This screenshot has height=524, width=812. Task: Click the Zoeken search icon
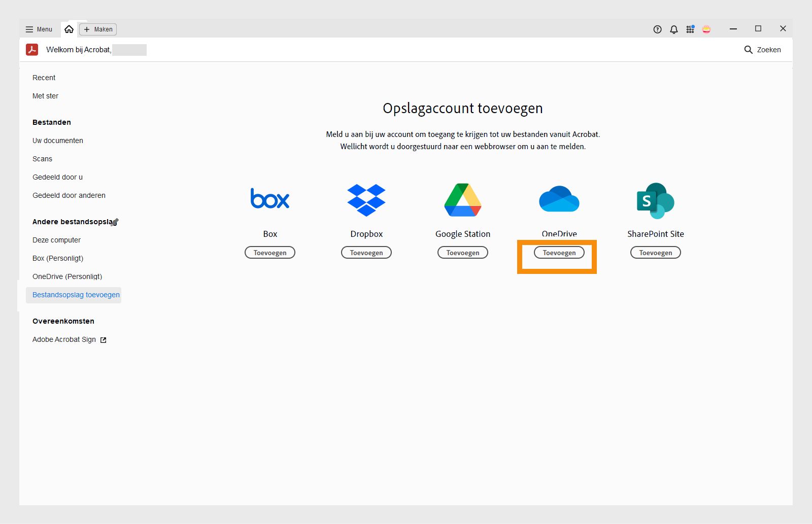(x=749, y=50)
